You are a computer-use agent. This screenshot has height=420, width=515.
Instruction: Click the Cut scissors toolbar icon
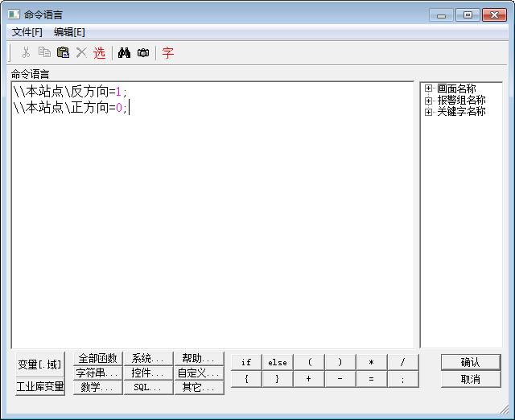pos(26,52)
